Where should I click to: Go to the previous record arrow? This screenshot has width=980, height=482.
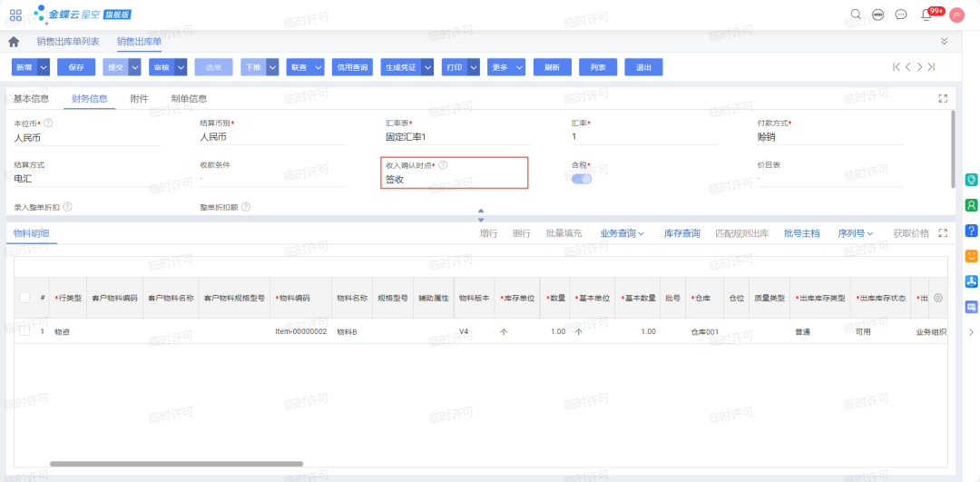point(908,67)
